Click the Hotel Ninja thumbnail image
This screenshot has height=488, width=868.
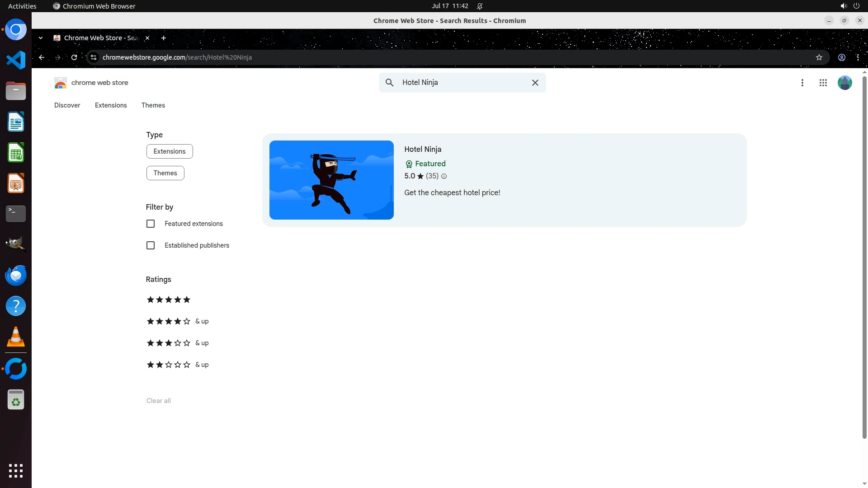(331, 180)
